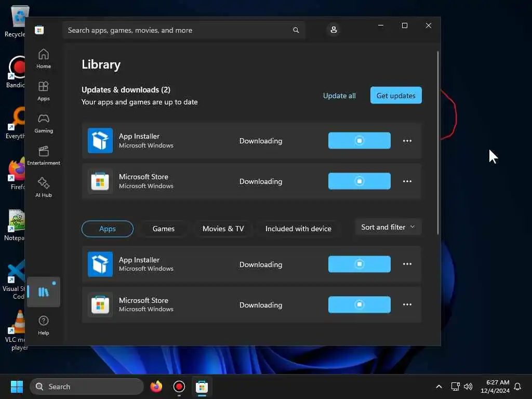Stop Microsoft Store download in Updates section
Screen dimensions: 532x399
click(x=360, y=181)
